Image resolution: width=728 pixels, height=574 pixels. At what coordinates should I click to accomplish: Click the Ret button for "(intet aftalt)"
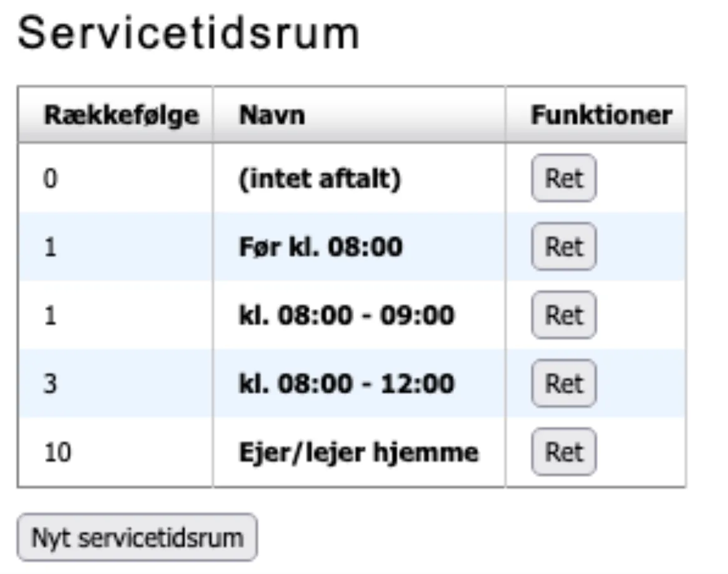(x=563, y=178)
